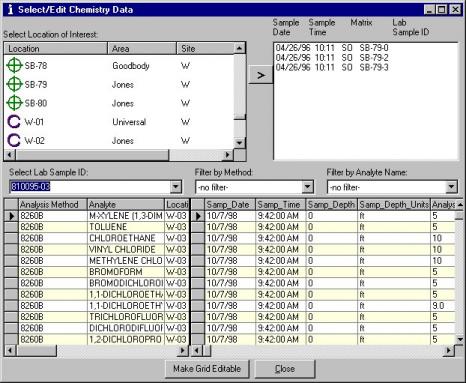Click the METHYLENE CHLO analyte cell

point(126,261)
